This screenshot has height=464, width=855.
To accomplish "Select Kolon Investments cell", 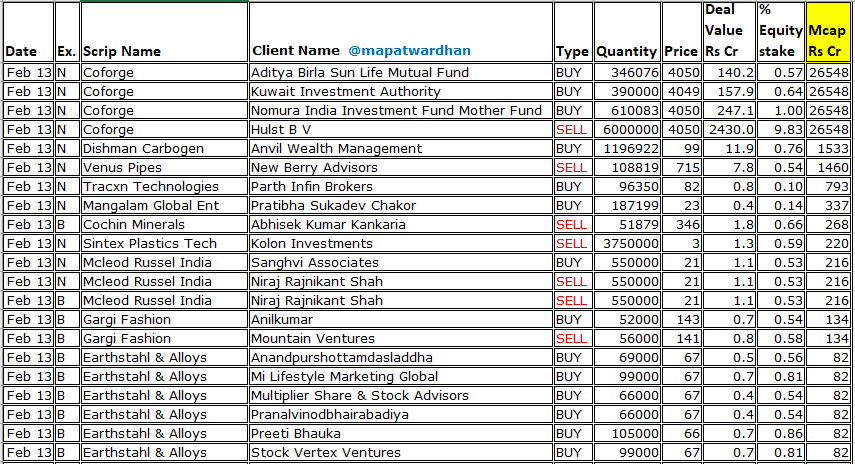I will [x=401, y=244].
